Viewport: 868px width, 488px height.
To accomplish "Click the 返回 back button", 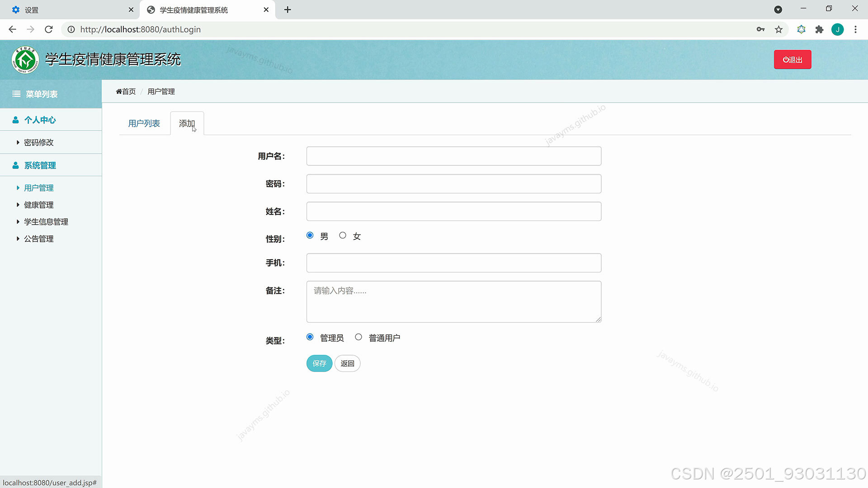I will coord(347,363).
